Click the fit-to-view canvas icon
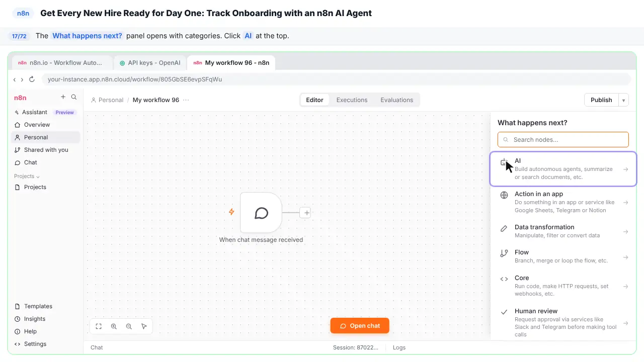Screen dimensions: 644x362 [99, 326]
